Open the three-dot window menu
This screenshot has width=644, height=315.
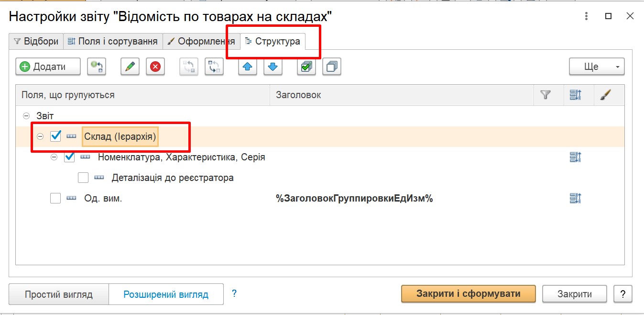pos(587,16)
